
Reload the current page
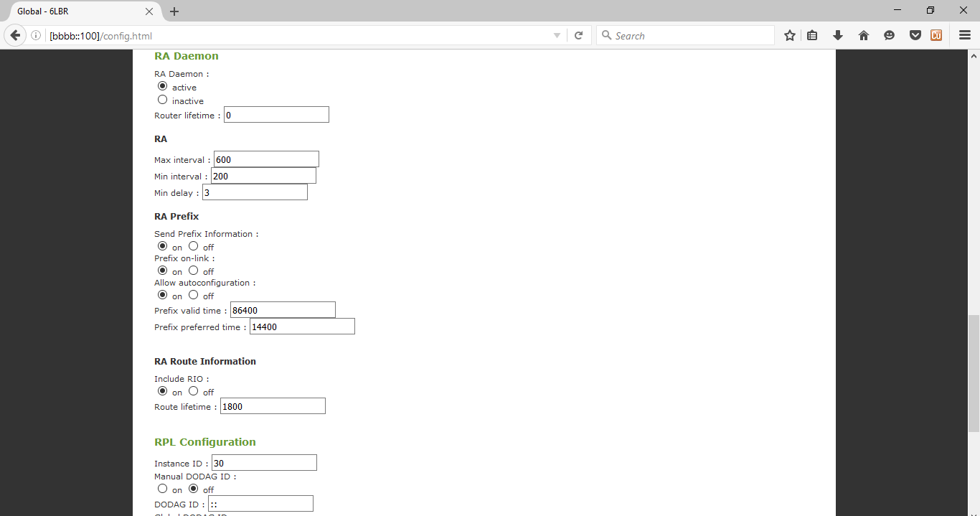(579, 36)
